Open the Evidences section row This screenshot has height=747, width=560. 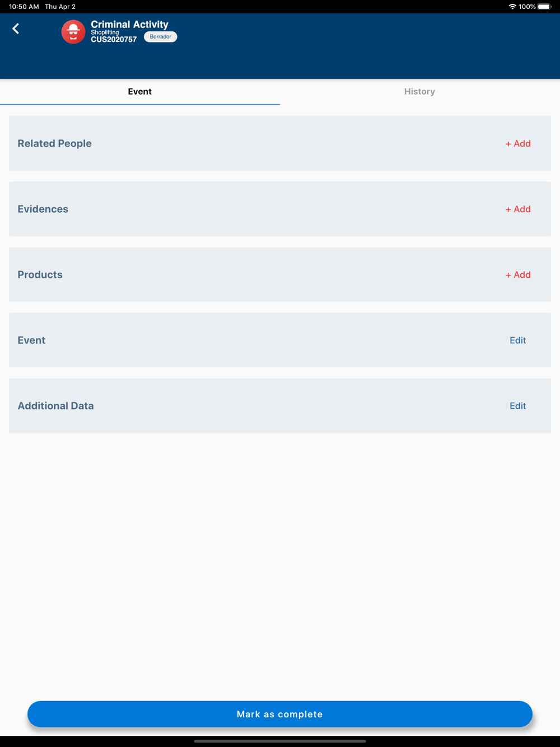point(280,209)
